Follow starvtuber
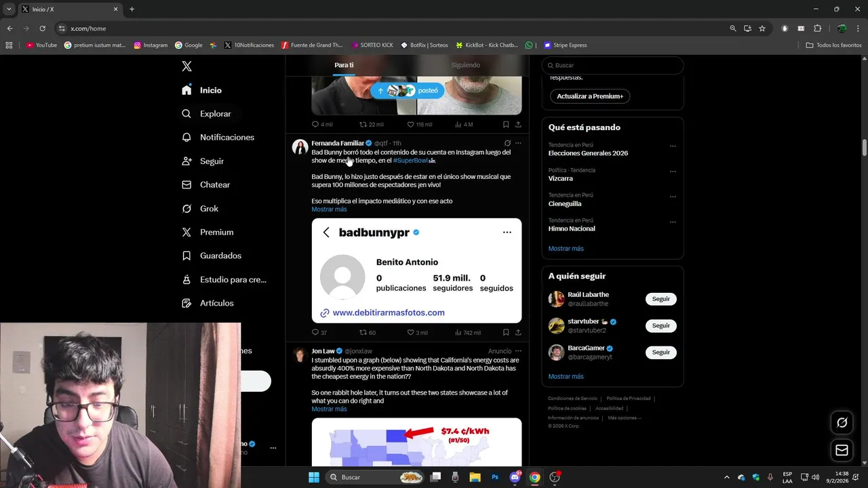This screenshot has height=488, width=868. point(661,325)
